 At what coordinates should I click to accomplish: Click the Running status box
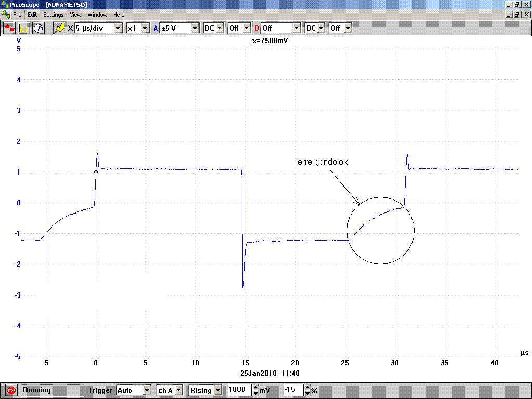[x=52, y=390]
